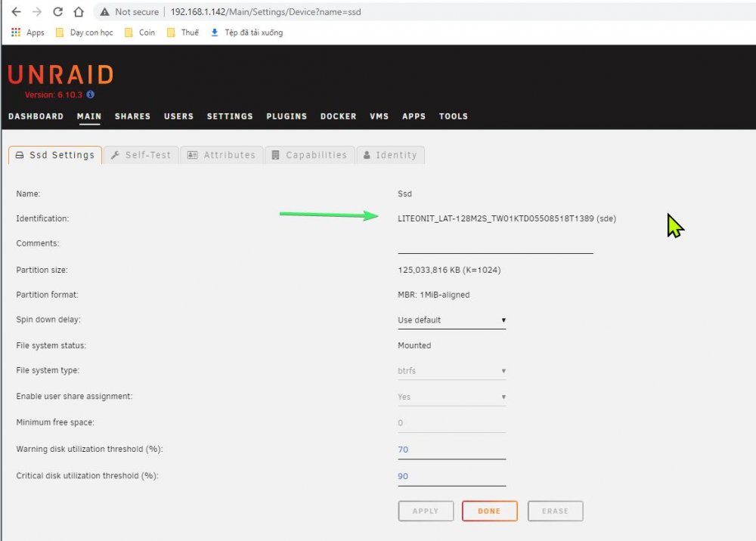Image resolution: width=756 pixels, height=541 pixels.
Task: Go back with browser back arrow
Action: [x=16, y=11]
